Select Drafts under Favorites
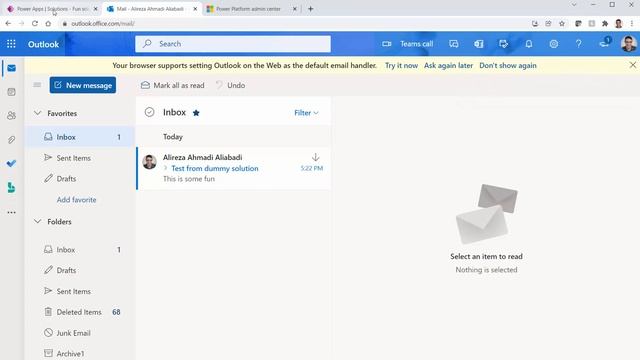 (x=80, y=179)
